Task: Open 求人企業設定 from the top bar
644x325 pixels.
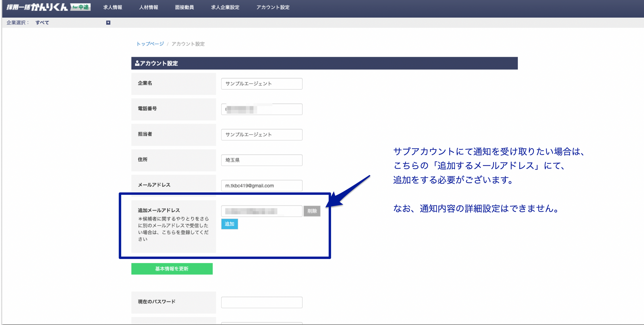Action: coord(225,7)
